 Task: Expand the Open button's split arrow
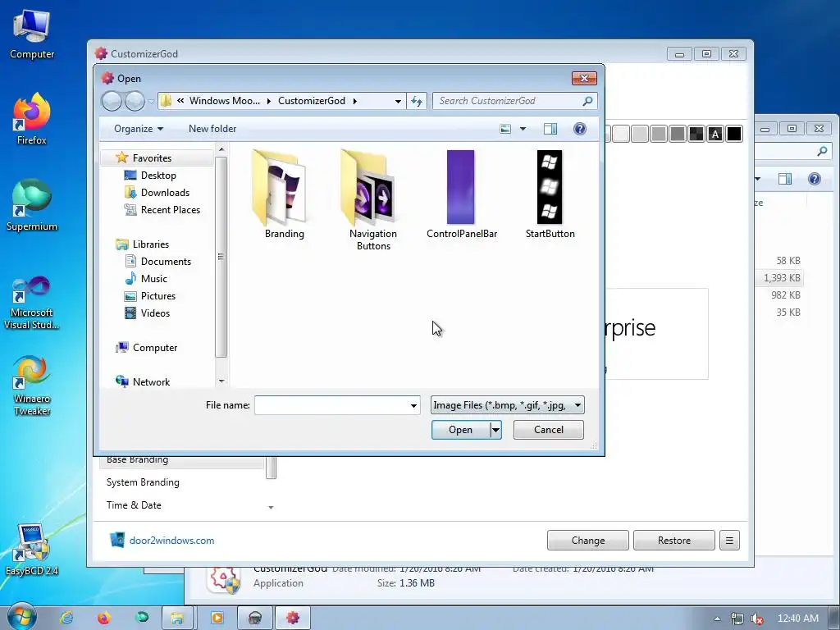496,430
